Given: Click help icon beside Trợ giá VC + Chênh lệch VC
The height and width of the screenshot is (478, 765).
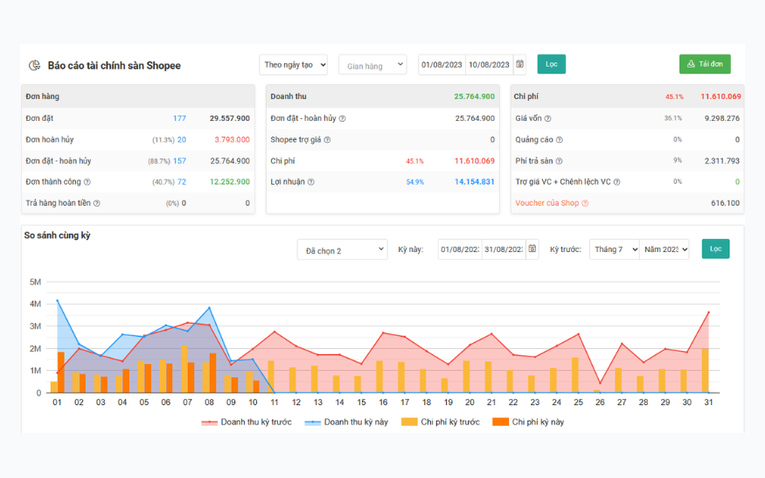Looking at the screenshot, I should point(617,182).
